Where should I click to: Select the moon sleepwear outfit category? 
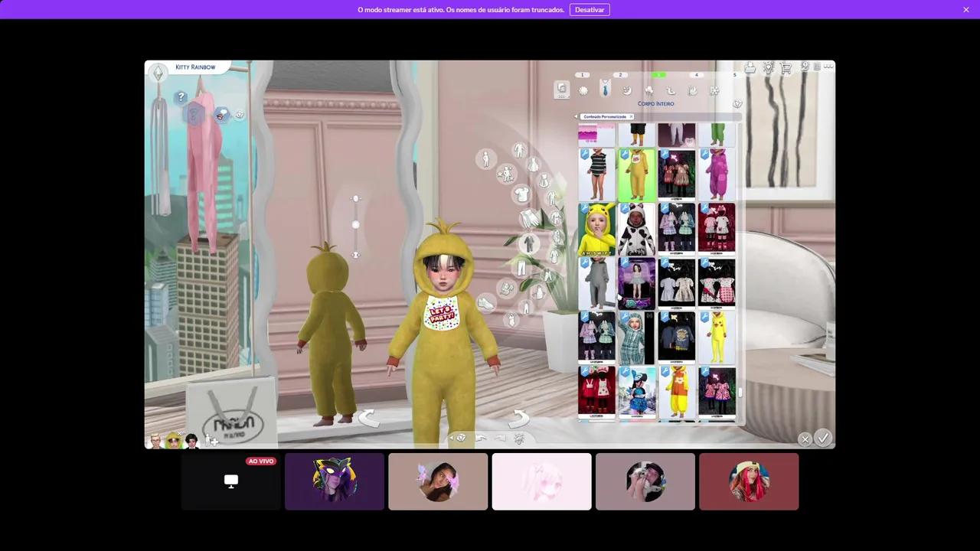[626, 90]
